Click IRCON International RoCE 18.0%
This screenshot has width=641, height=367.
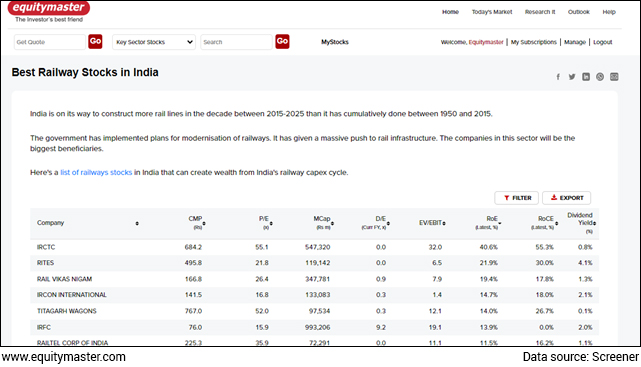pos(545,295)
